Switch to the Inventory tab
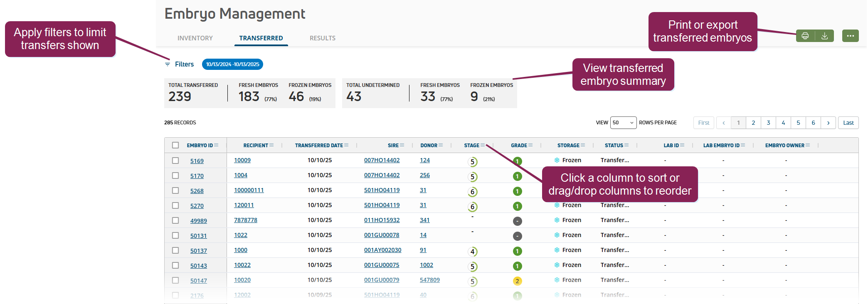868x304 pixels. coord(195,38)
